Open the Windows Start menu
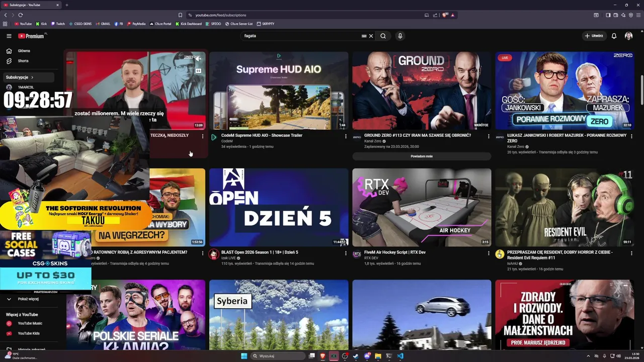Viewport: 644px width, 362px height. pos(244,356)
